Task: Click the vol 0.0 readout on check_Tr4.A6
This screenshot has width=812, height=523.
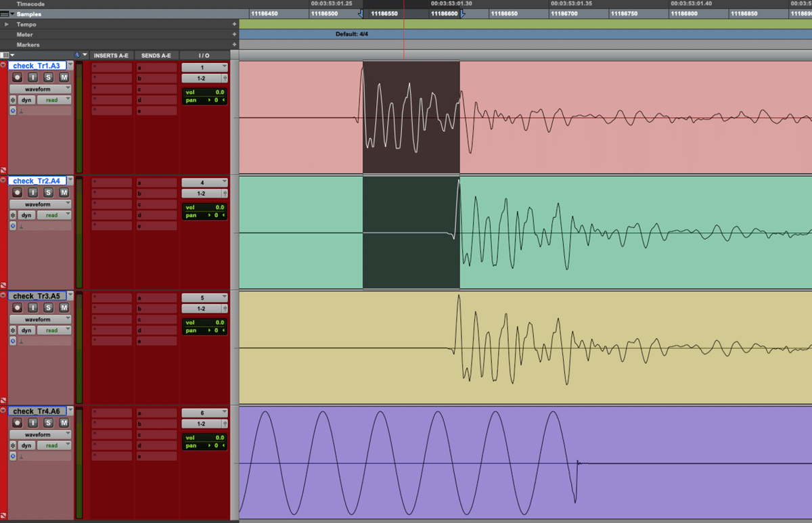Action: [x=204, y=437]
